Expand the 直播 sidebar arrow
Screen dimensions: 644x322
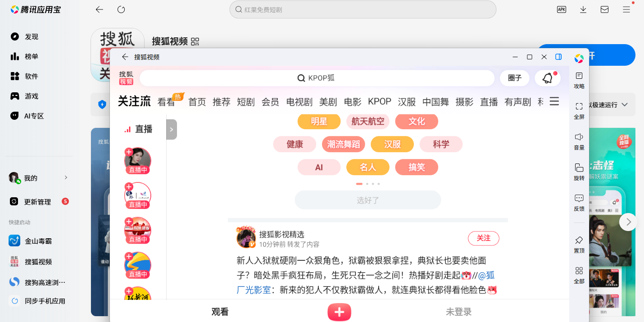tap(172, 129)
